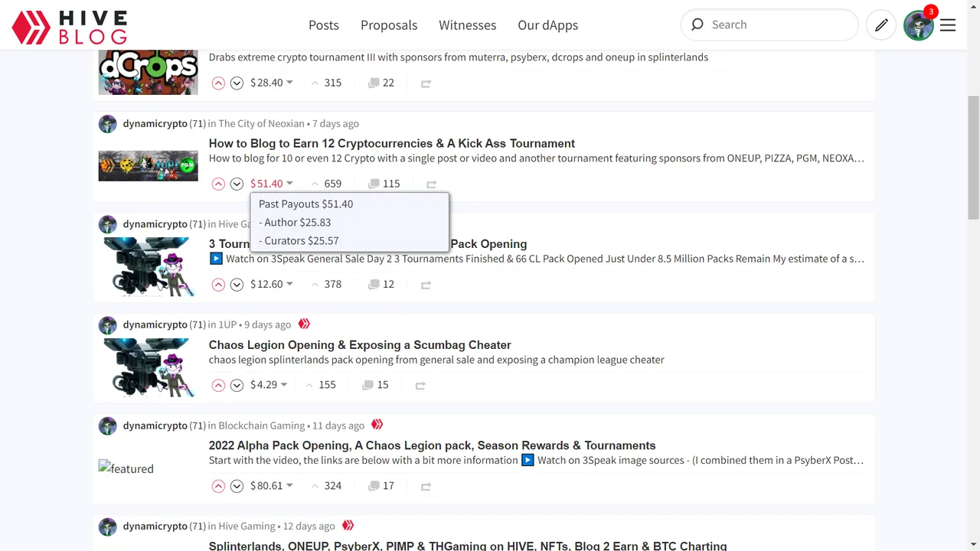Screen dimensions: 980x551
Task: Open the comments icon showing 15 replies
Action: (368, 385)
